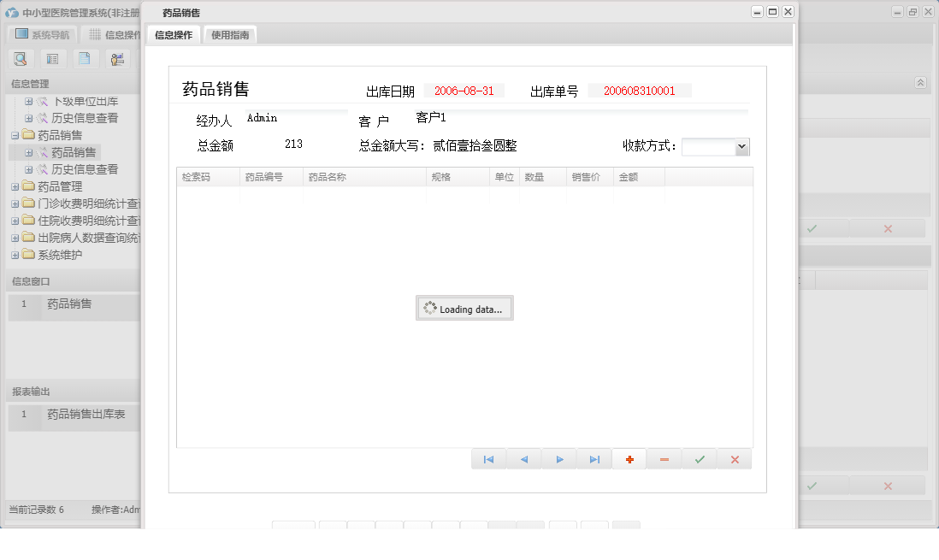
Task: Expand the 药品管理 folder
Action: [x=15, y=186]
